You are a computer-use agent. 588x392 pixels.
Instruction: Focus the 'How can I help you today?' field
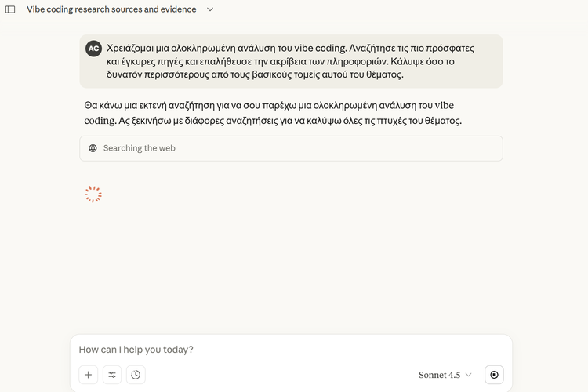point(290,350)
